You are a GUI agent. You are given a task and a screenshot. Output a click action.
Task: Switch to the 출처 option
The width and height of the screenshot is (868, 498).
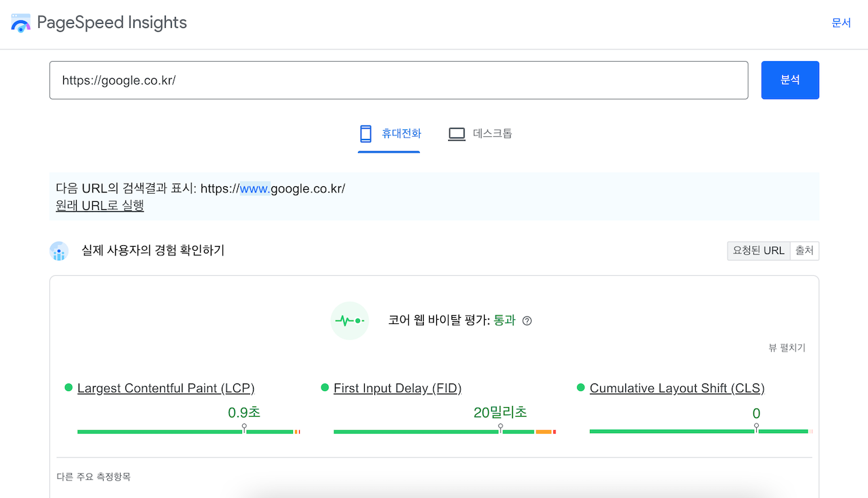point(804,250)
